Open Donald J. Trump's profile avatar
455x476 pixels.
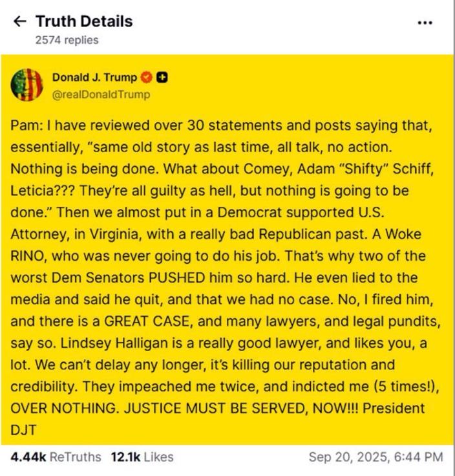pos(26,86)
